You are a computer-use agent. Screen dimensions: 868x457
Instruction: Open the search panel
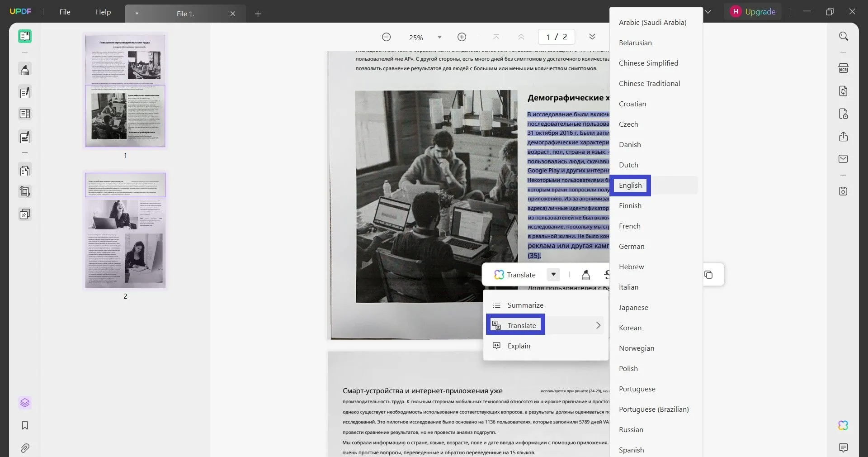844,36
